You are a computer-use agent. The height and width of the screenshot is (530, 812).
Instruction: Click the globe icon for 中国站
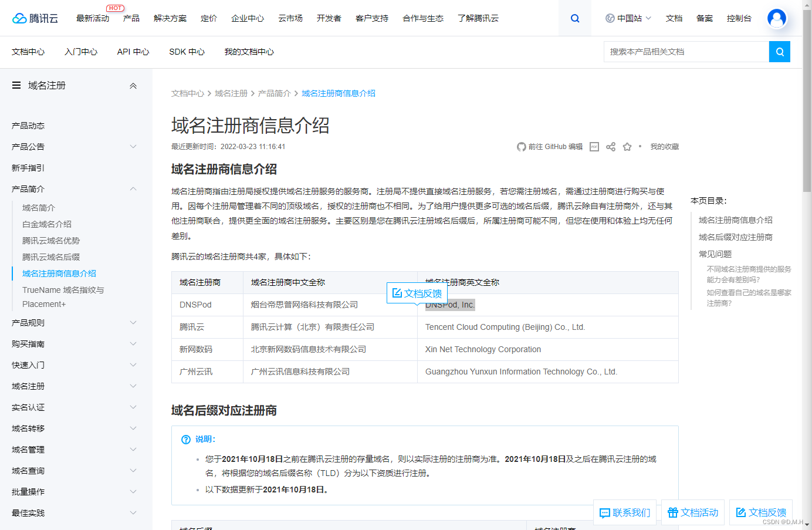(x=610, y=18)
